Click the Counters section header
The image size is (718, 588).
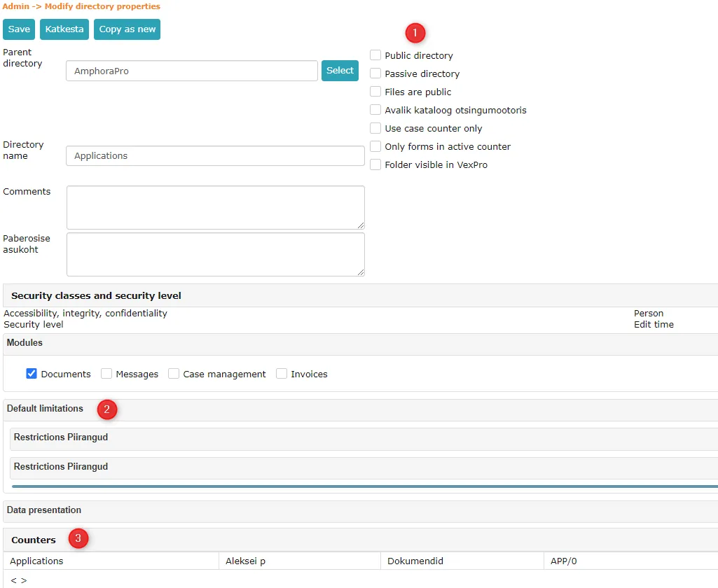click(x=360, y=540)
